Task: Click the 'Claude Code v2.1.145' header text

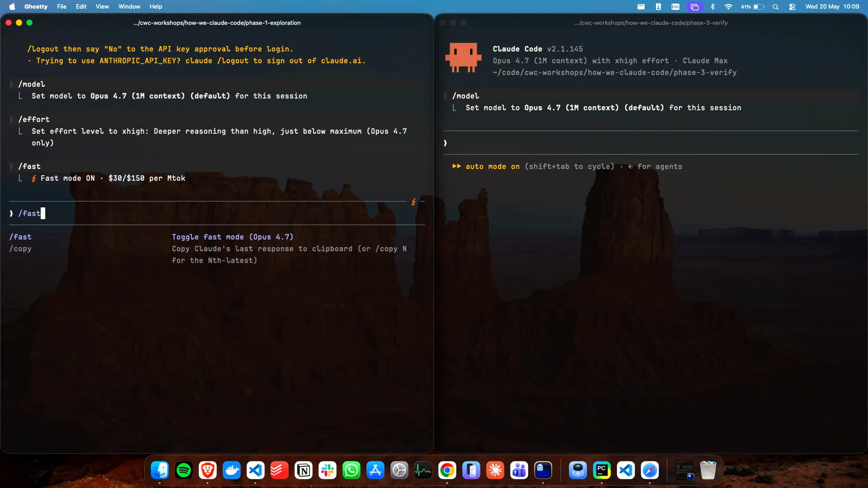Action: (538, 49)
